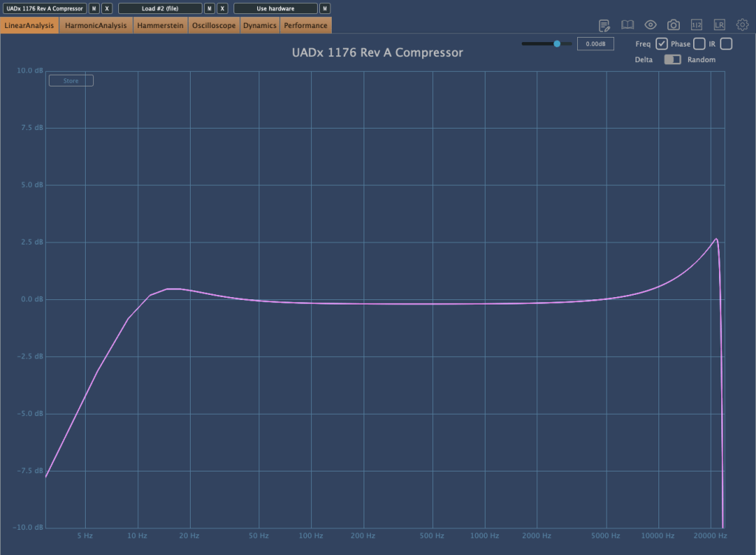Click the Store button on the graph
This screenshot has width=756, height=555.
(x=71, y=81)
